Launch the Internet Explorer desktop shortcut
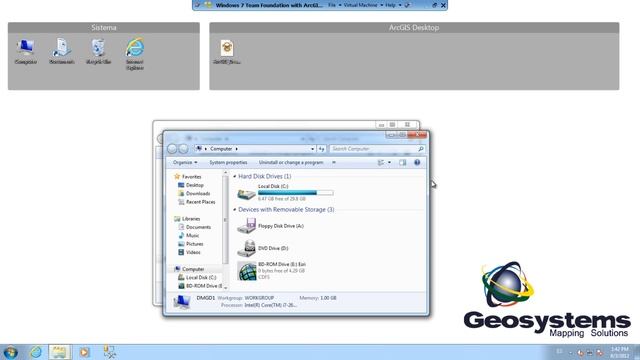This screenshot has height=360, width=640. [135, 54]
